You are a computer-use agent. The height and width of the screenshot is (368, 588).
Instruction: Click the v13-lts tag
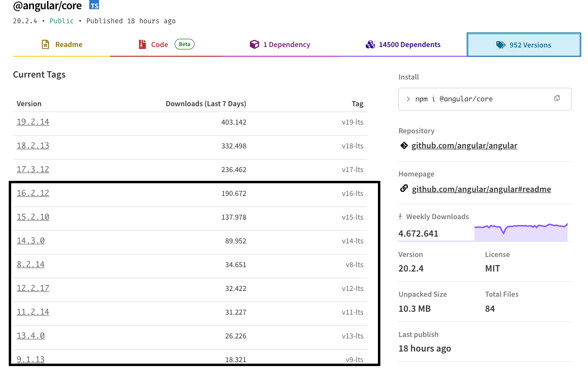coord(353,336)
